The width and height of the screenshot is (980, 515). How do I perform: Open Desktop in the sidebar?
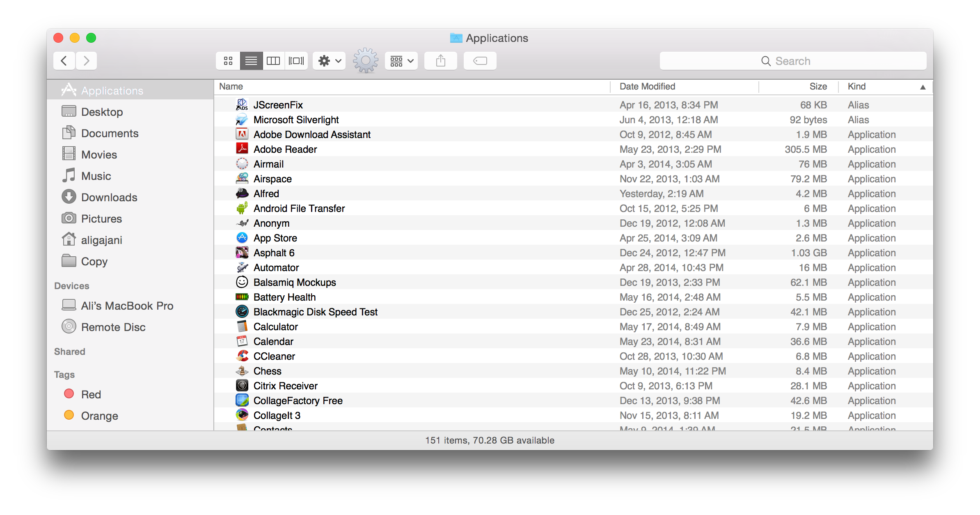131,112
